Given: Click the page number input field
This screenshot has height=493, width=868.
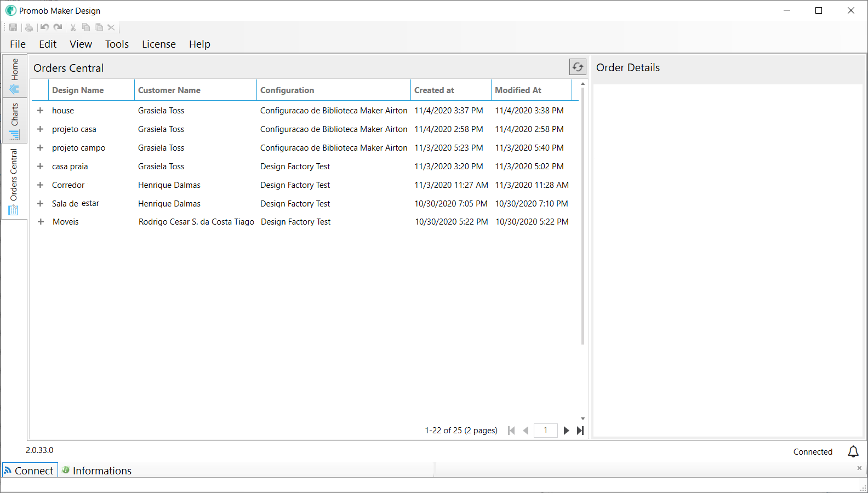Looking at the screenshot, I should pos(546,431).
